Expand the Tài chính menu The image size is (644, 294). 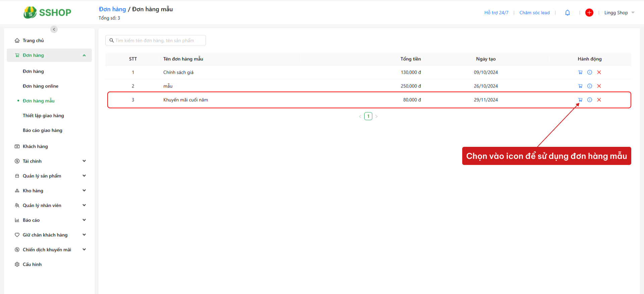click(84, 161)
